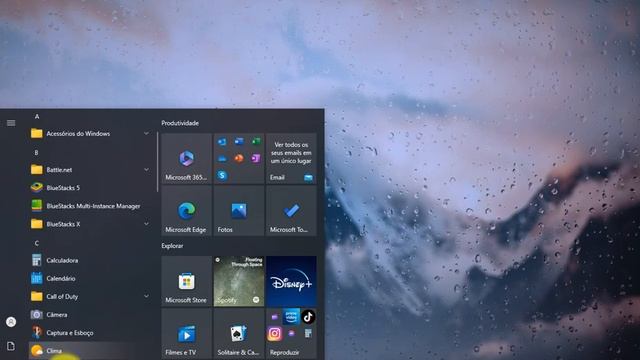Launch the Disney+ tile
The height and width of the screenshot is (360, 640).
coord(291,281)
